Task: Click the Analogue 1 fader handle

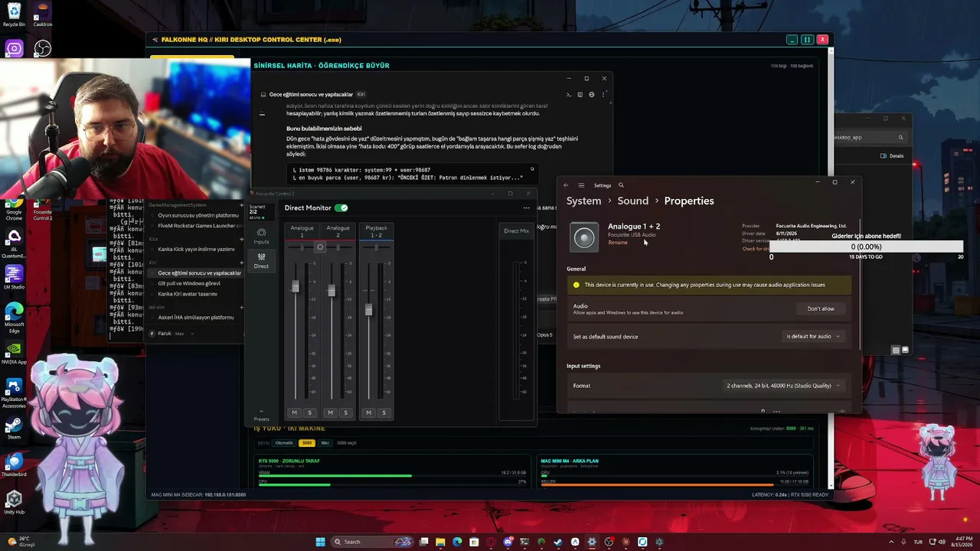Action: 296,286
